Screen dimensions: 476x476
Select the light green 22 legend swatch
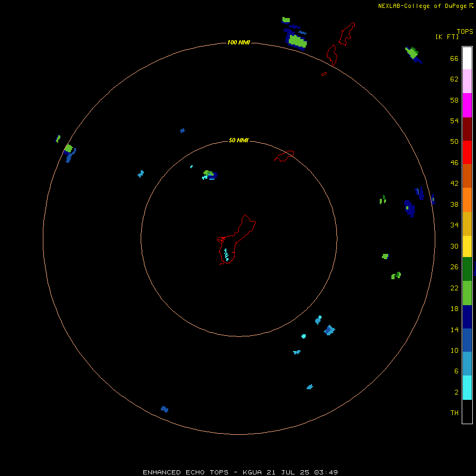point(467,293)
